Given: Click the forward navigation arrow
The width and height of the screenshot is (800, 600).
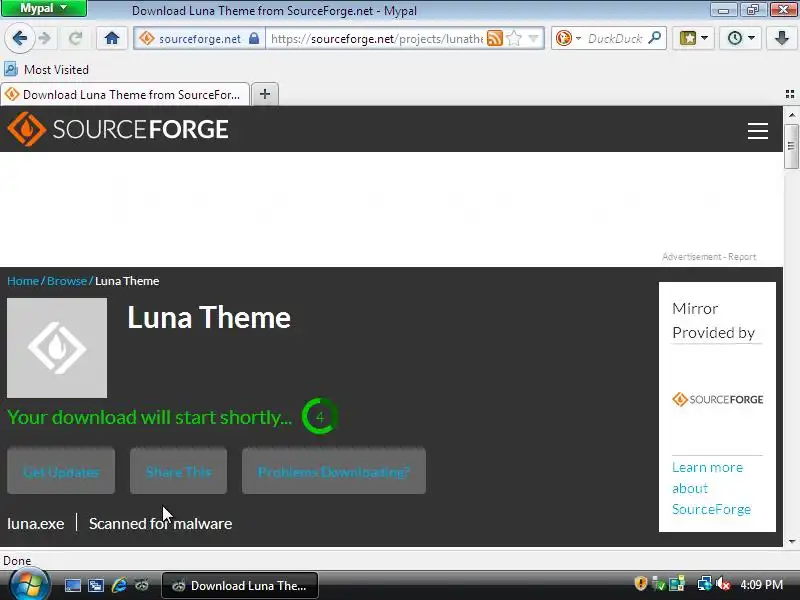Looking at the screenshot, I should coord(45,38).
